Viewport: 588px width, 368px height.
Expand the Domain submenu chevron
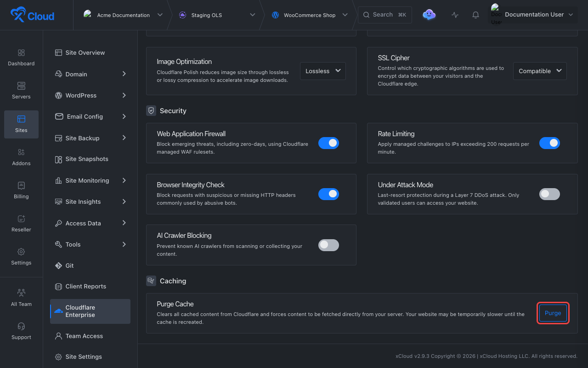124,74
